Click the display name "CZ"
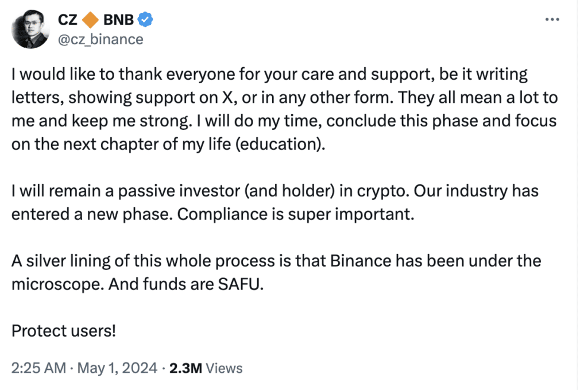Image resolution: width=588 pixels, height=390 pixels. point(68,20)
